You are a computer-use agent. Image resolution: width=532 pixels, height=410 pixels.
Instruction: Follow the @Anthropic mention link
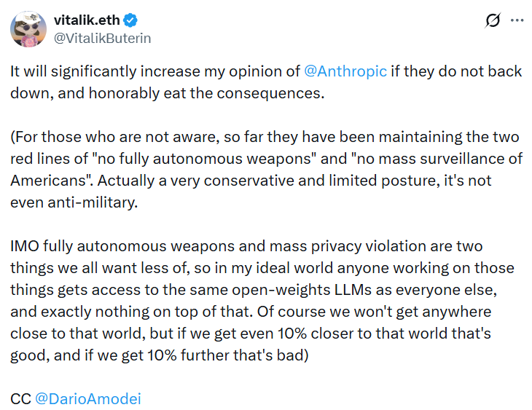pyautogui.click(x=345, y=72)
